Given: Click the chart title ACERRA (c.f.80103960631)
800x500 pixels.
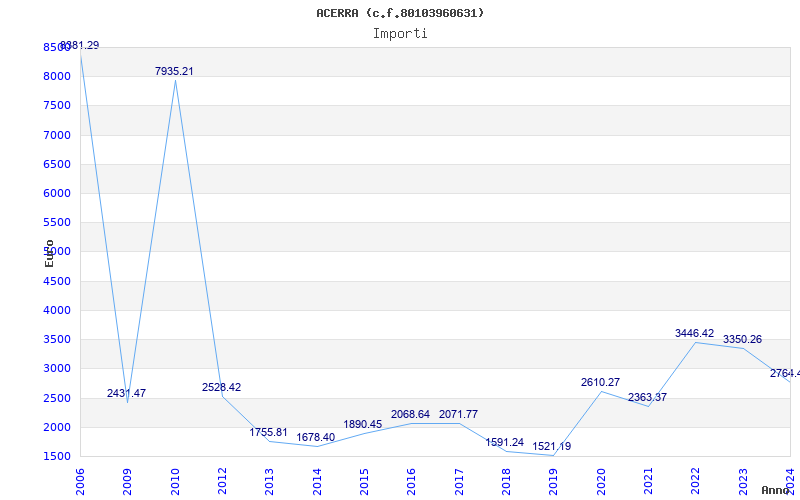Looking at the screenshot, I should 400,13.
